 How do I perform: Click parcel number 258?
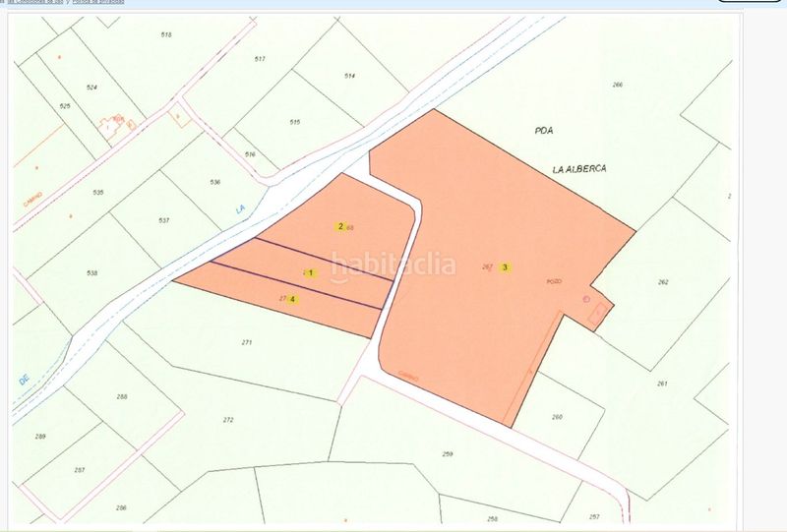(493, 519)
